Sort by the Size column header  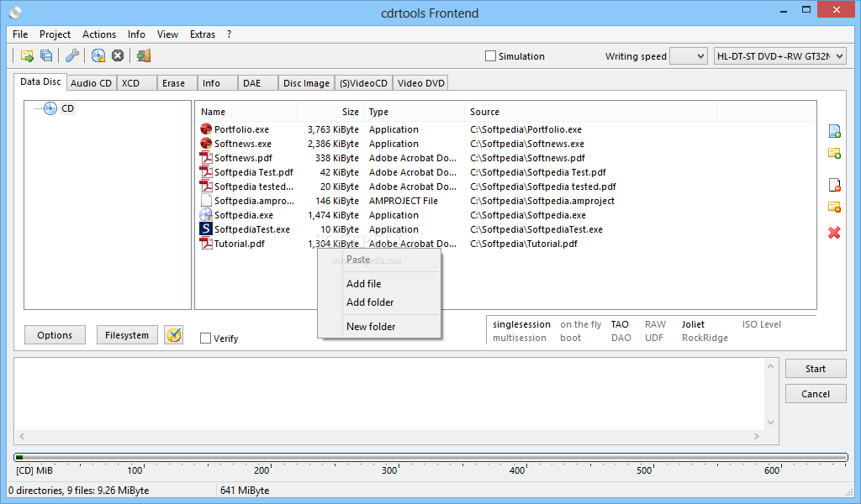tap(330, 112)
